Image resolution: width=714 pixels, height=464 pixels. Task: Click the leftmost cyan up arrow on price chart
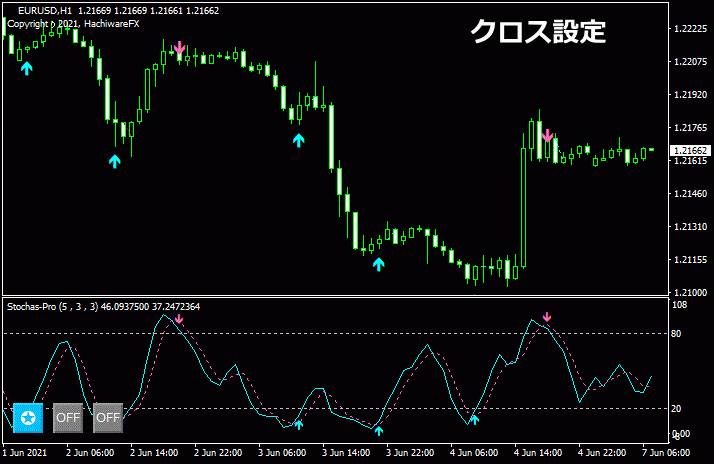tap(26, 68)
